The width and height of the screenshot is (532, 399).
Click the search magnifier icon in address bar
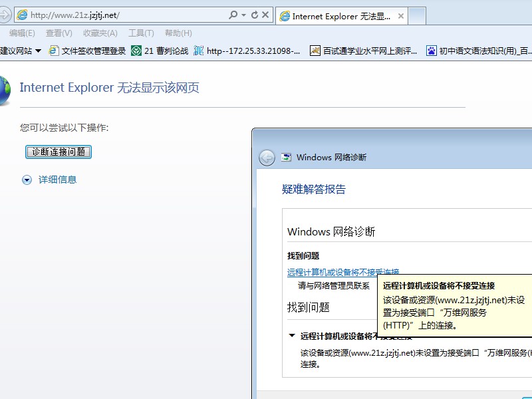[233, 15]
